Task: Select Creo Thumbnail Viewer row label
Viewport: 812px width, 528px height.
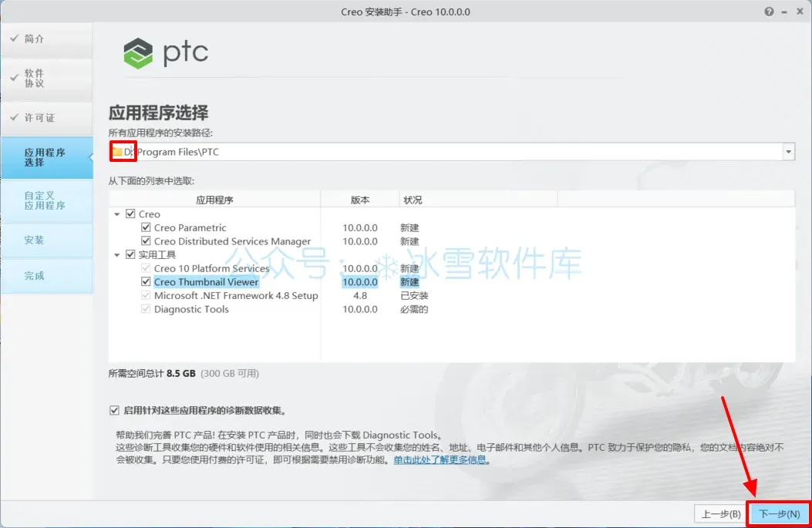Action: point(206,282)
